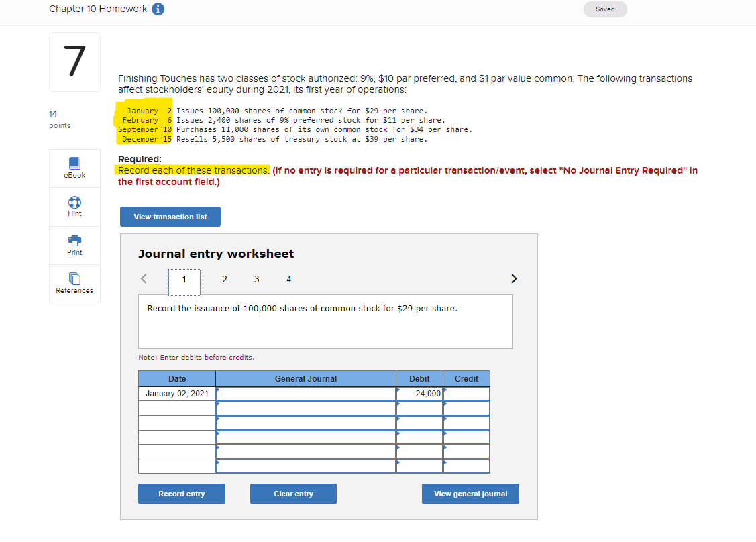Viewport: 756px width, 542px height.
Task: Click the Debit column header
Action: point(419,378)
